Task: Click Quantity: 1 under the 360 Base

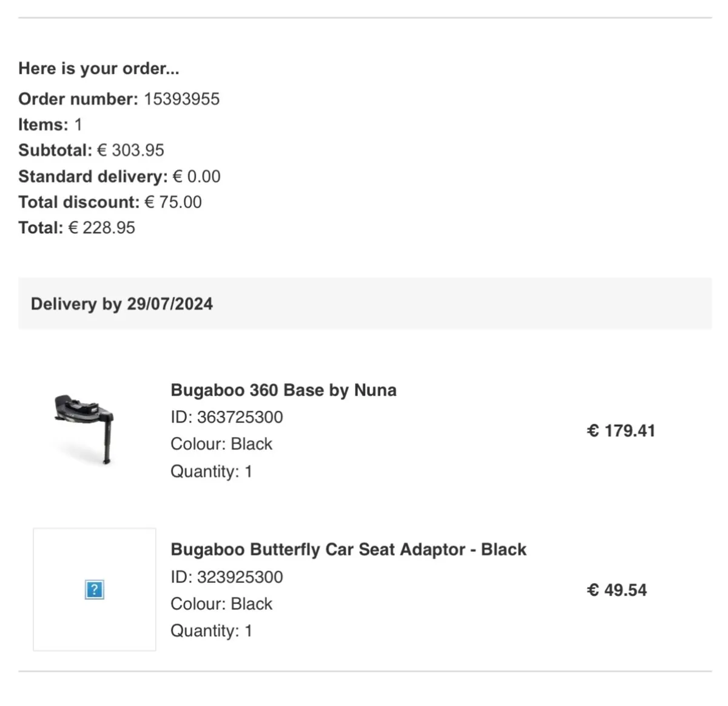Action: click(x=211, y=471)
